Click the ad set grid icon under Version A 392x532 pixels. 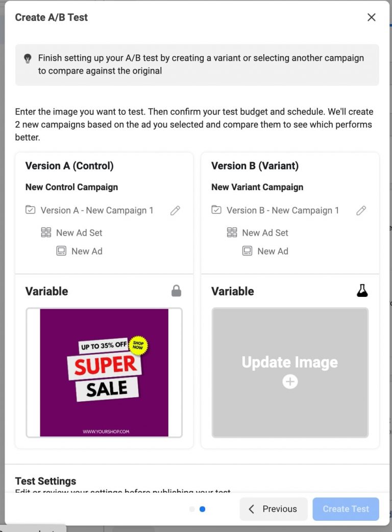point(46,233)
